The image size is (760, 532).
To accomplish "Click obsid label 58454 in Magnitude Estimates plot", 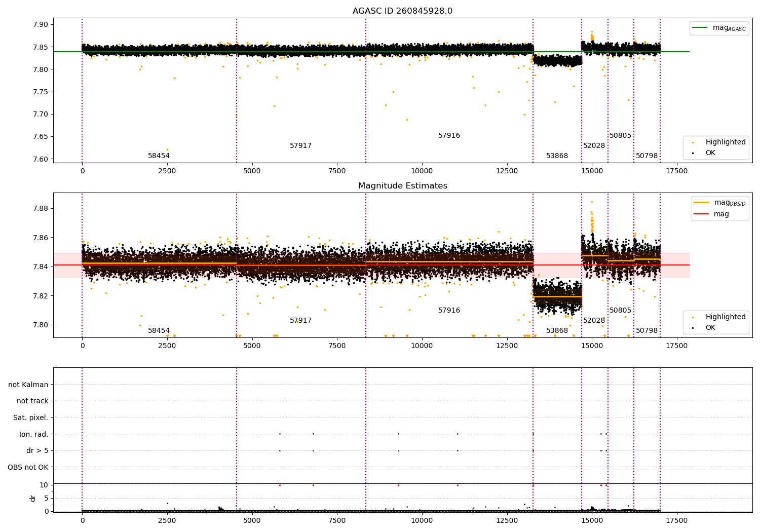I will (x=159, y=330).
